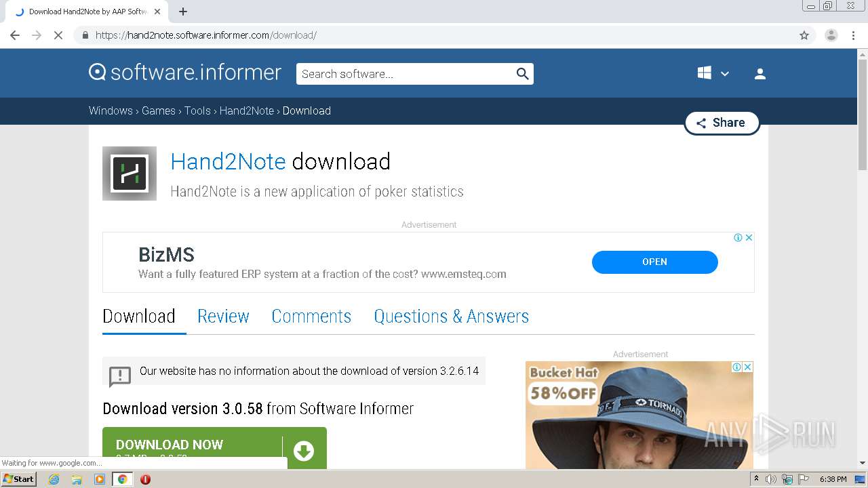Open the Windows platform selector icon
Image resolution: width=868 pixels, height=488 pixels.
pos(705,73)
